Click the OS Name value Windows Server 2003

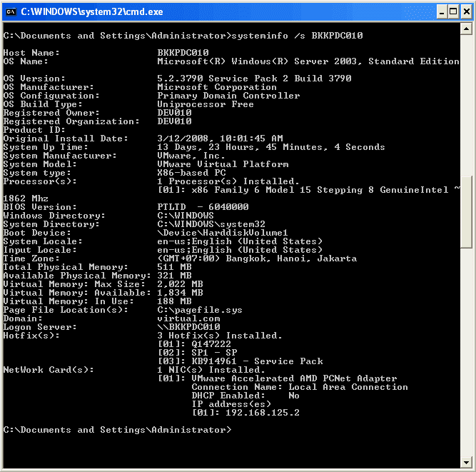coord(308,61)
